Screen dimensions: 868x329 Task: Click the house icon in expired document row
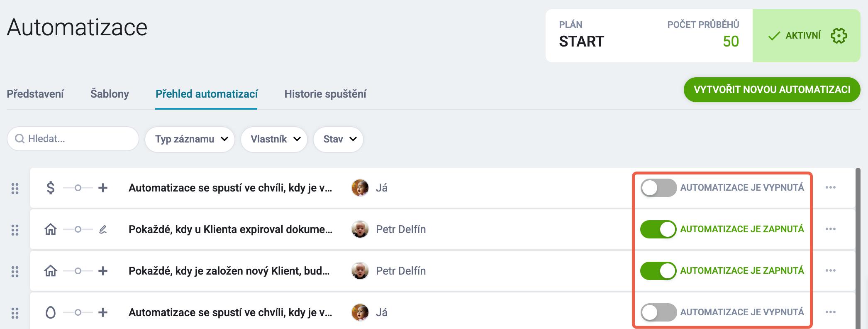point(50,229)
